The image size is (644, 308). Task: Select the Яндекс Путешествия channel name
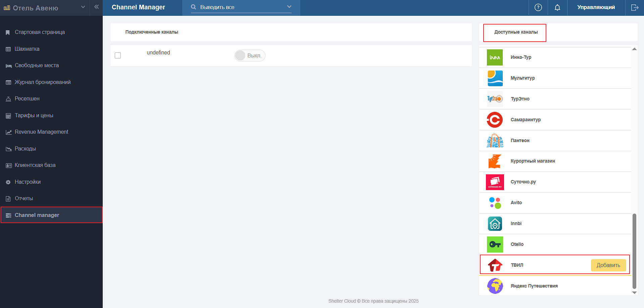point(534,286)
